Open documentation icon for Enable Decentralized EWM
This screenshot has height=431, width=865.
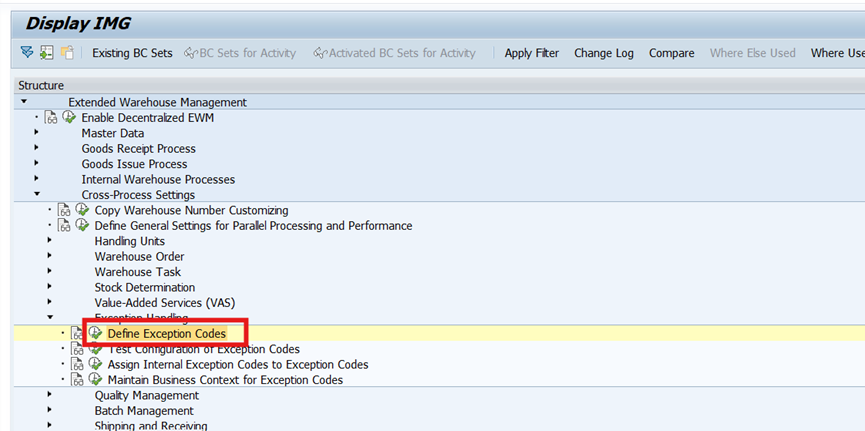tap(51, 118)
